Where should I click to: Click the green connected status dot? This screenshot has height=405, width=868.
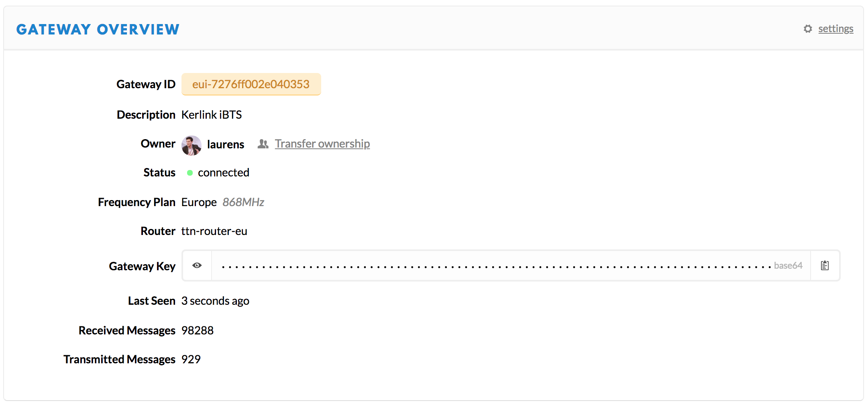190,173
